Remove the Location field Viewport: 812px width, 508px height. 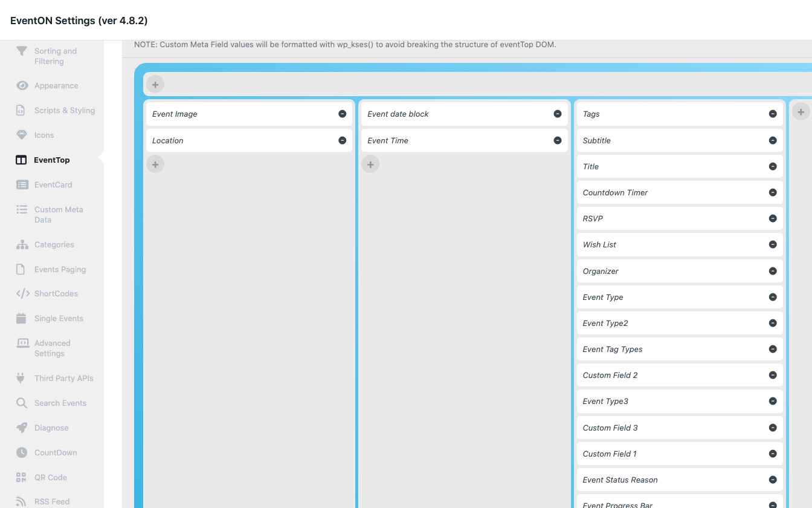point(342,140)
